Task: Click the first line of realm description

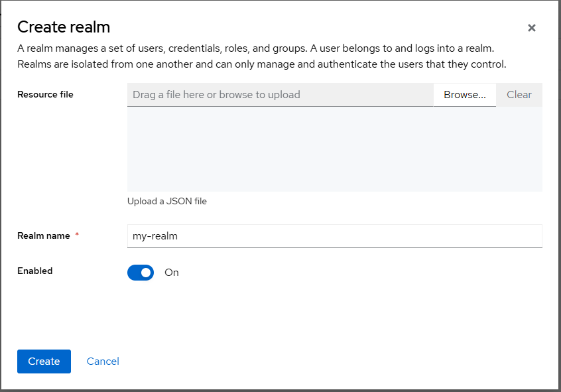Action: pos(255,48)
